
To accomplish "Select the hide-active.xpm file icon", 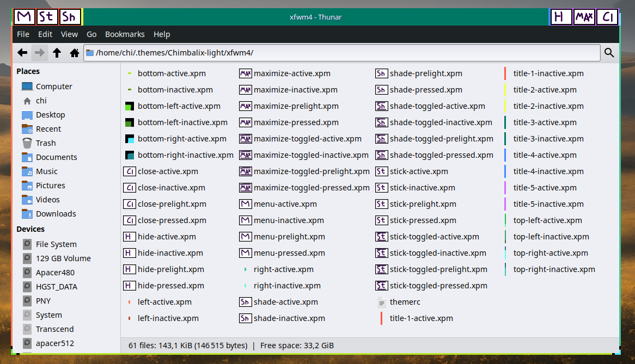I will pyautogui.click(x=129, y=237).
